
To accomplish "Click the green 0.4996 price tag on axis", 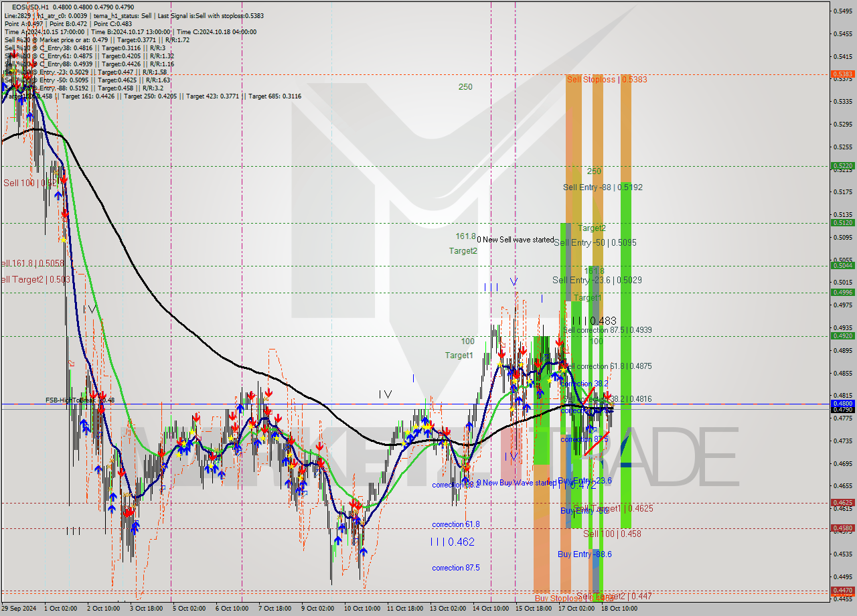I will pos(842,292).
